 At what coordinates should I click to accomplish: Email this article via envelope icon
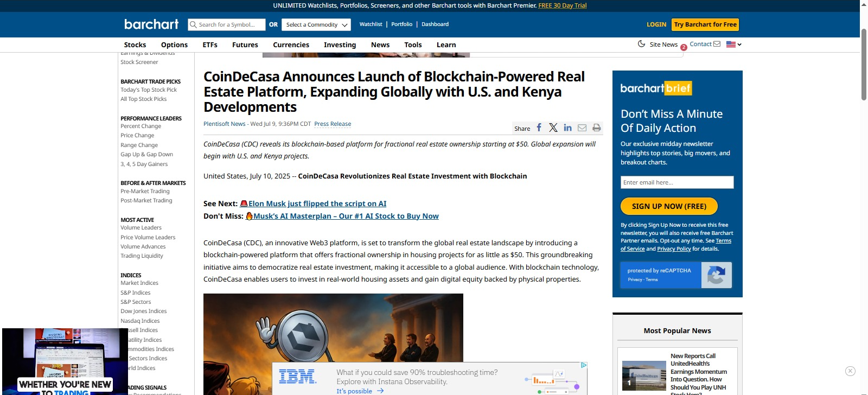tap(582, 128)
